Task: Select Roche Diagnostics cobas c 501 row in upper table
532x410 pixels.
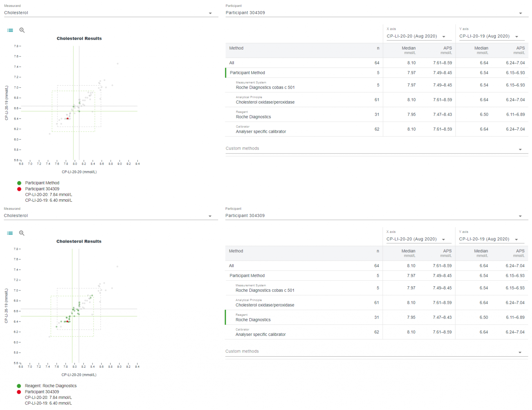Action: click(376, 85)
